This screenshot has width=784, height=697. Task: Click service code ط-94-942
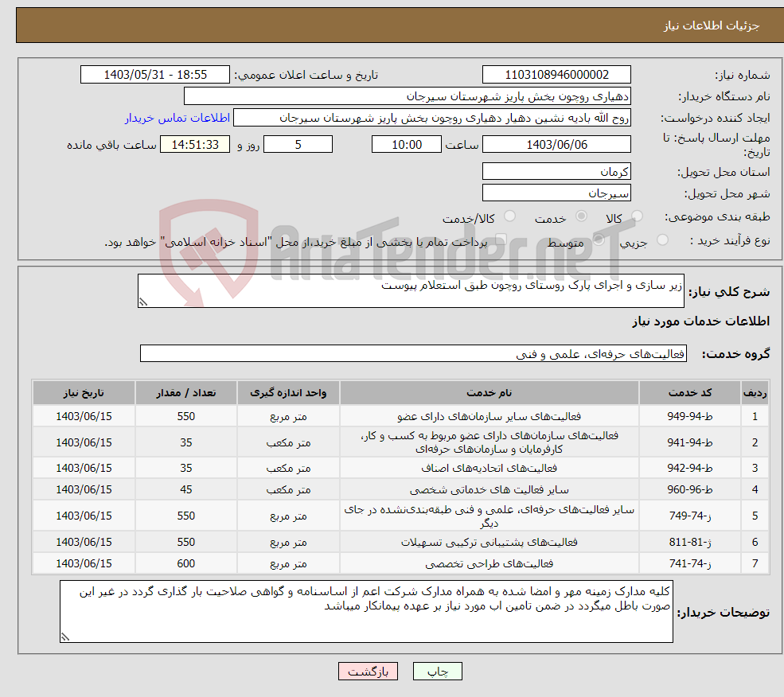(x=690, y=468)
